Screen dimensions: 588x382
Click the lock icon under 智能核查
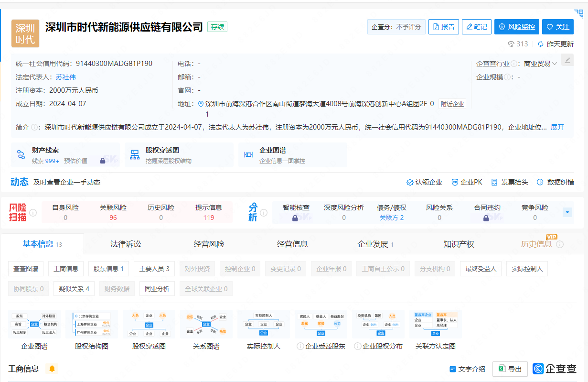click(295, 218)
